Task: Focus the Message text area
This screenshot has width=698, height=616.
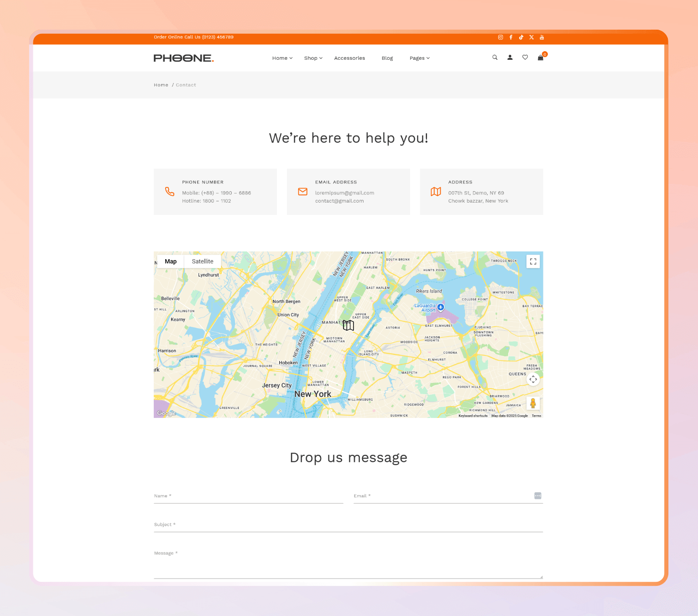Action: click(x=349, y=562)
